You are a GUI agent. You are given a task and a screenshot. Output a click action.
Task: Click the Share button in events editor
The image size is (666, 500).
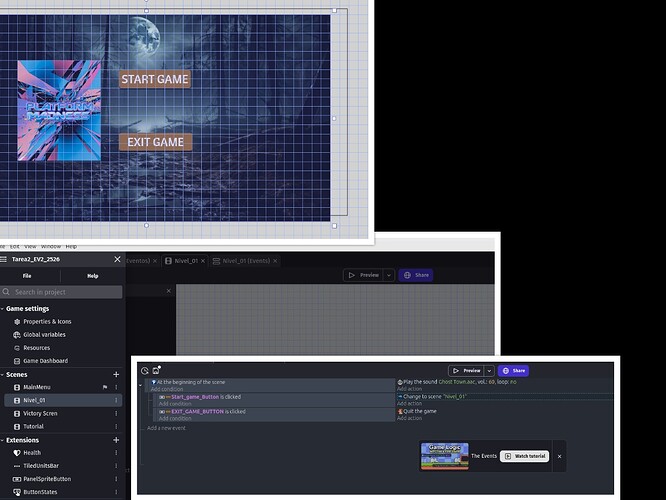tap(514, 371)
